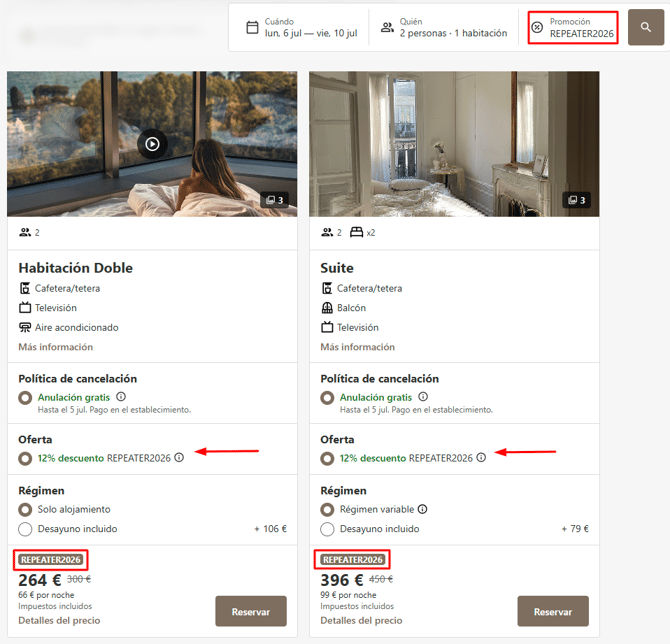Open the Promoción code field REPEATER2026
The width and height of the screenshot is (670, 644).
(573, 27)
